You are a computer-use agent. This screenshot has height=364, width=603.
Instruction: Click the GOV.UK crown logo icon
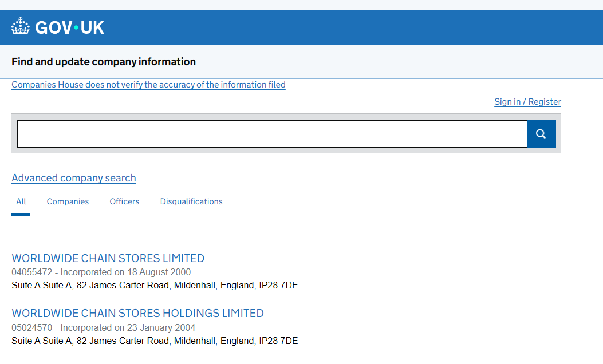[x=20, y=26]
